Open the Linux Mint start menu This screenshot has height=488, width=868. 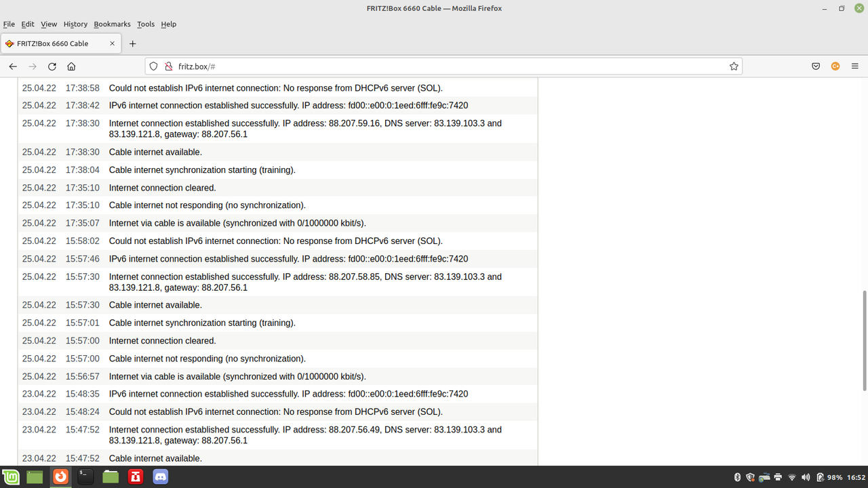10,477
